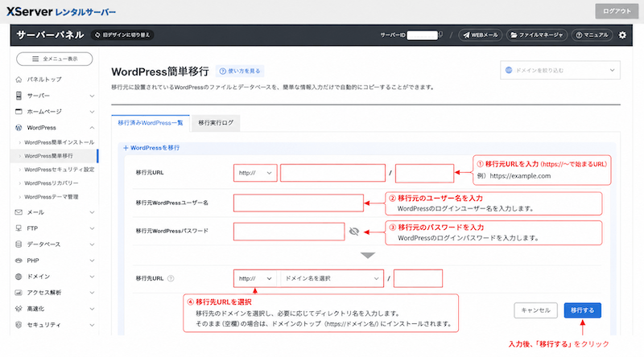
Task: Switch to 移行実行ログ tab
Action: pos(216,123)
